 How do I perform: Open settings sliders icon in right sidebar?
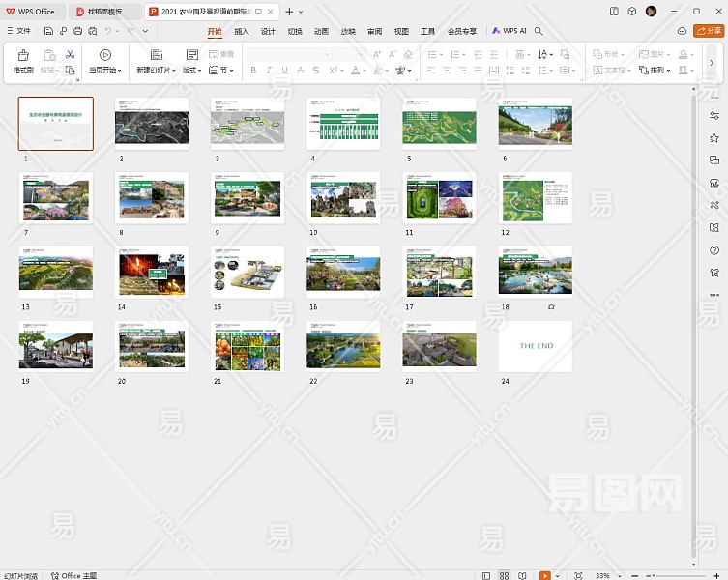point(714,117)
